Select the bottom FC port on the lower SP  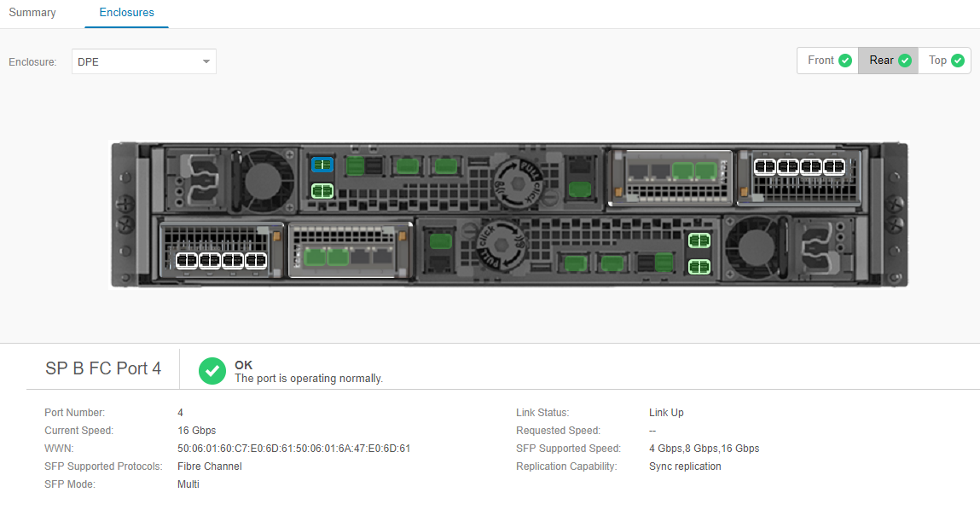click(x=699, y=267)
